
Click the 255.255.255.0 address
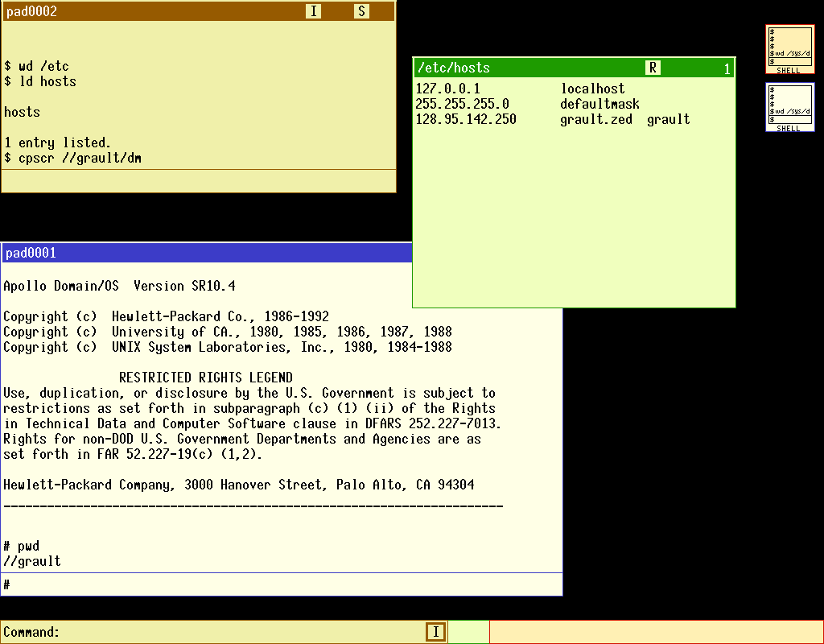coord(462,104)
